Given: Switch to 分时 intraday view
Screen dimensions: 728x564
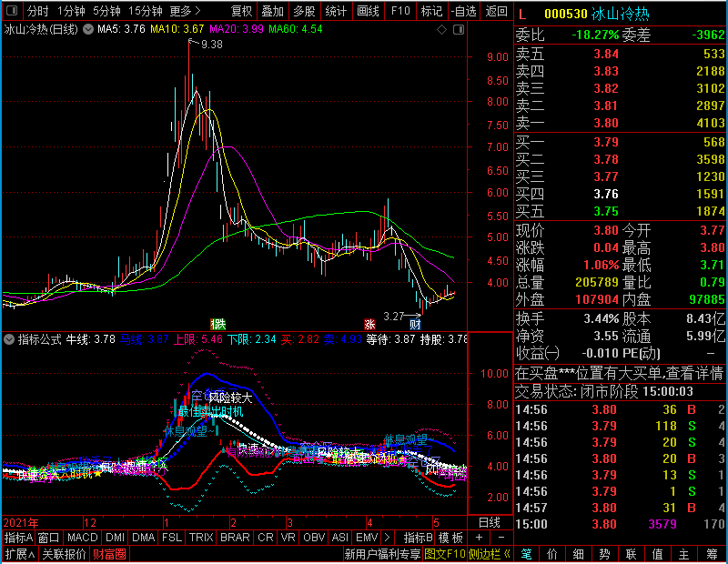Looking at the screenshot, I should pos(37,11).
